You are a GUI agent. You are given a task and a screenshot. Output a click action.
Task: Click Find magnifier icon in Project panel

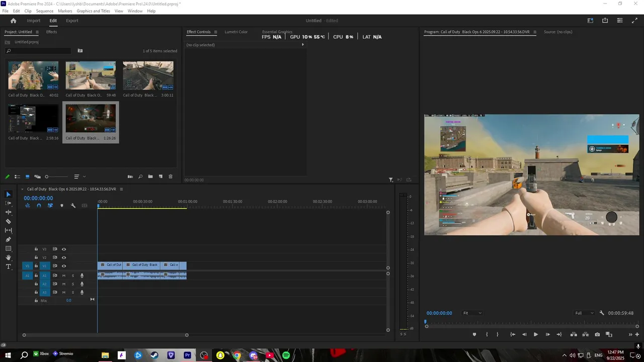tap(140, 176)
